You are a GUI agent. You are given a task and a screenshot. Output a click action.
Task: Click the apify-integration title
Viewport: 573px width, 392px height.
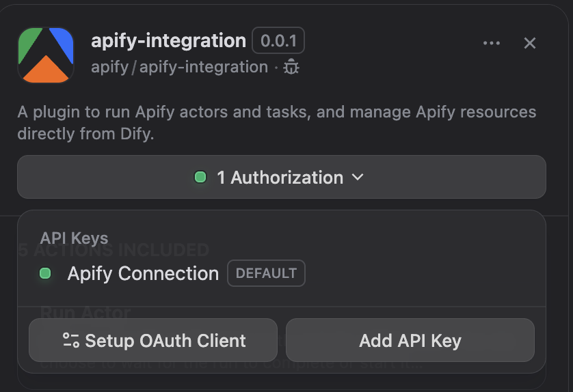(168, 40)
